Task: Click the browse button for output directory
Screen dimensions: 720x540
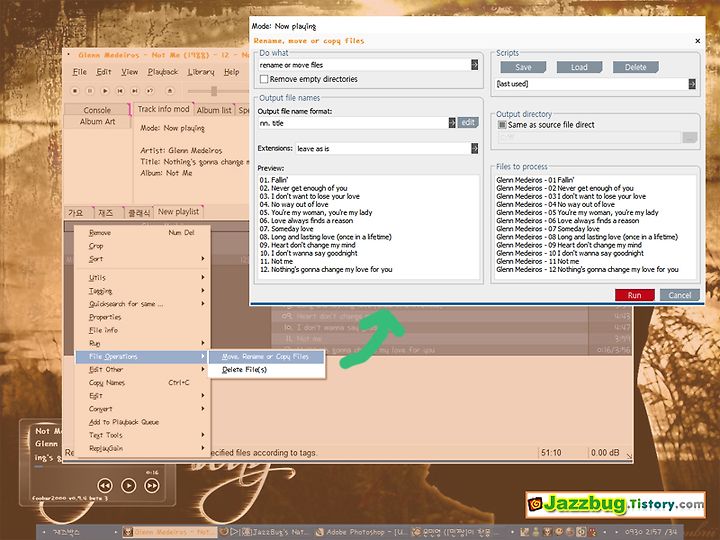Action: [690, 137]
